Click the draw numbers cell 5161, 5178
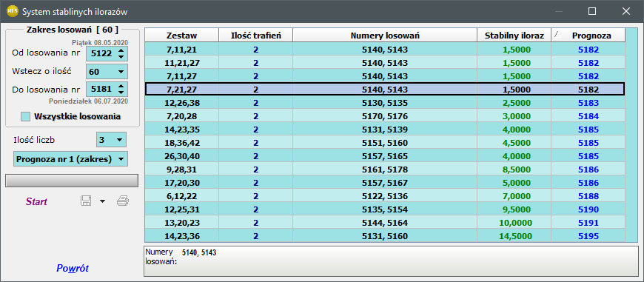This screenshot has width=644, height=282. click(385, 169)
